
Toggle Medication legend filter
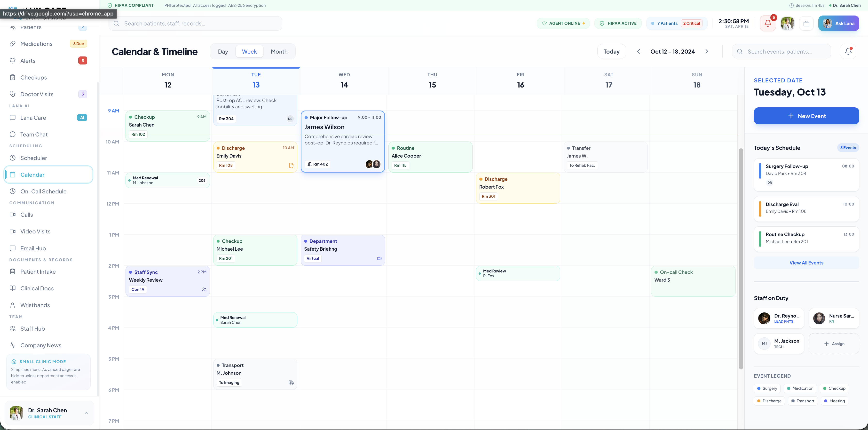[800, 389]
